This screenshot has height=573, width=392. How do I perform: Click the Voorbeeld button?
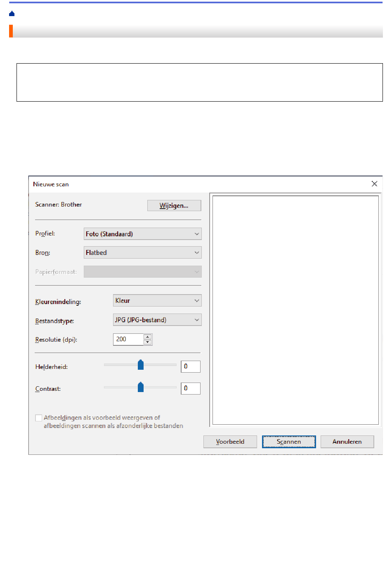tap(230, 442)
